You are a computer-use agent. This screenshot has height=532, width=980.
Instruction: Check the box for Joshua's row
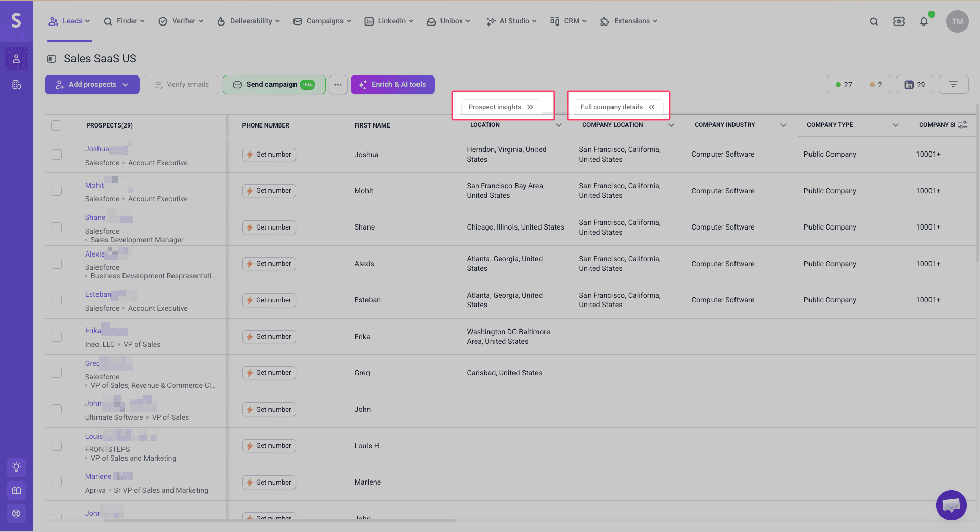tap(57, 155)
